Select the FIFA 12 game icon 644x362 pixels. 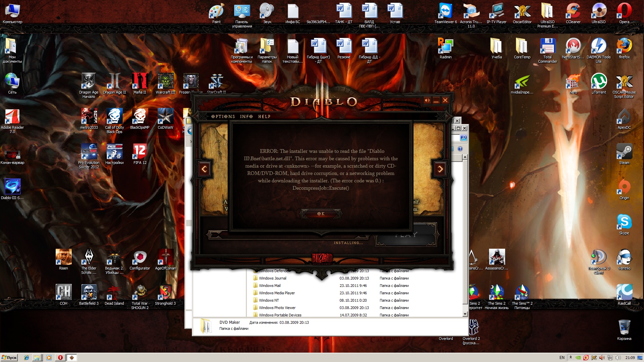[x=140, y=154]
